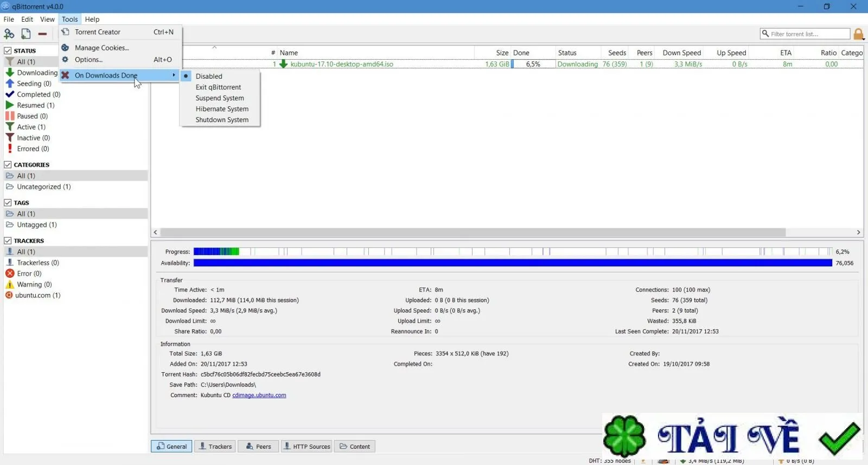
Task: Select Paused (0) status filter
Action: point(32,116)
